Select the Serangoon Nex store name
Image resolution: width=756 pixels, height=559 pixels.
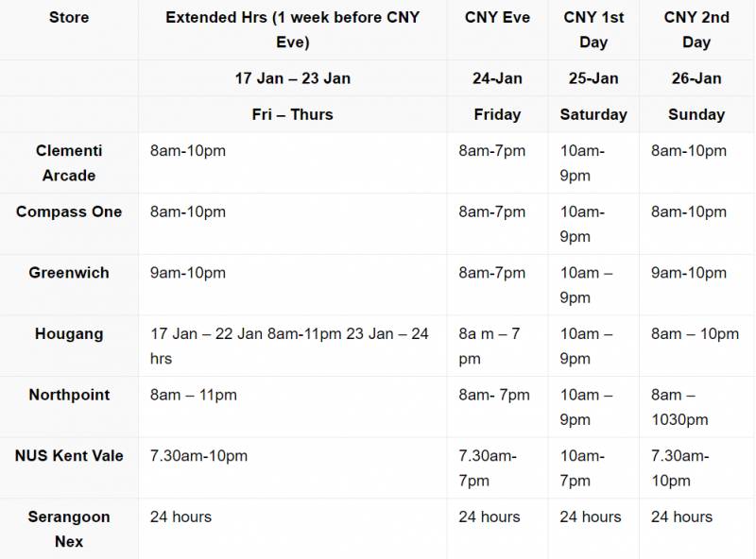pyautogui.click(x=69, y=529)
